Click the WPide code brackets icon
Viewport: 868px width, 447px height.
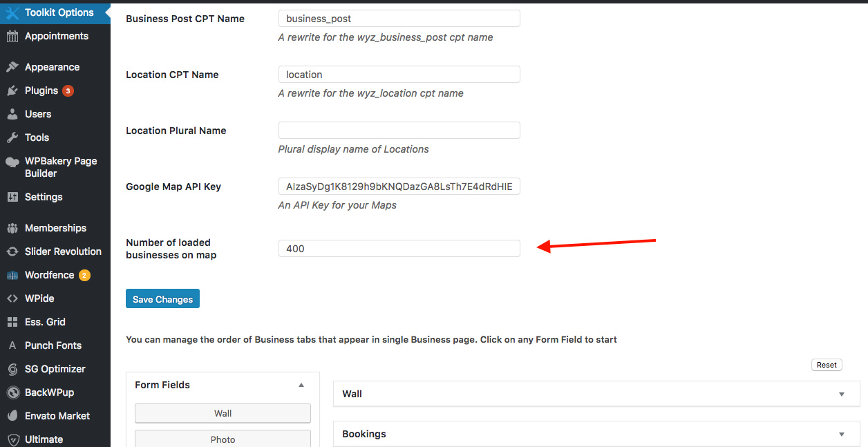[12, 298]
